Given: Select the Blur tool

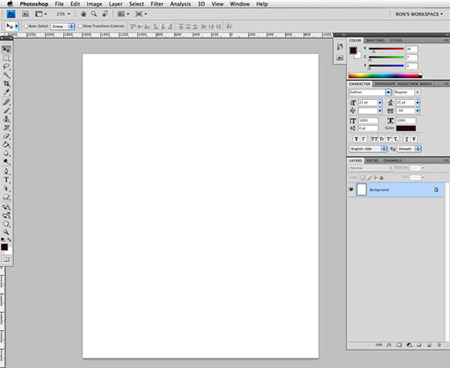Looking at the screenshot, I should 6,154.
